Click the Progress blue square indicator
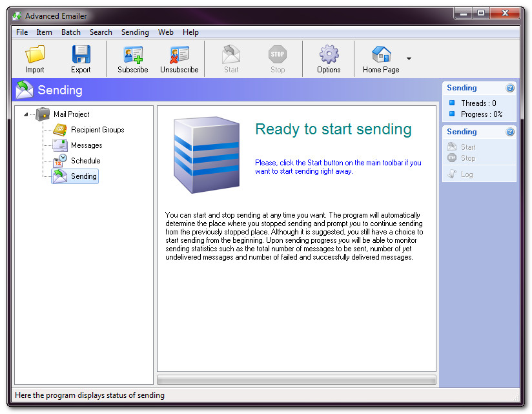 [452, 114]
